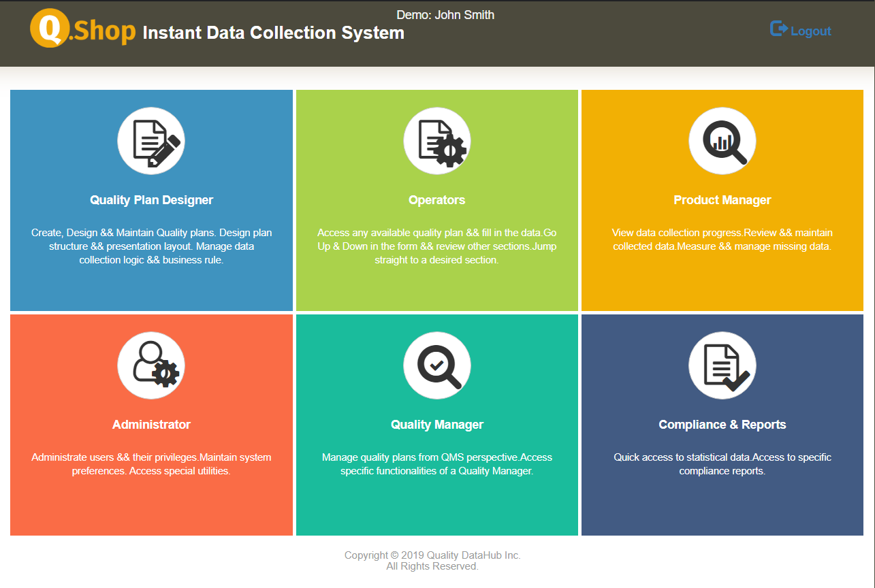Click the Logout arrow icon
This screenshot has height=588, width=875.
click(x=779, y=29)
